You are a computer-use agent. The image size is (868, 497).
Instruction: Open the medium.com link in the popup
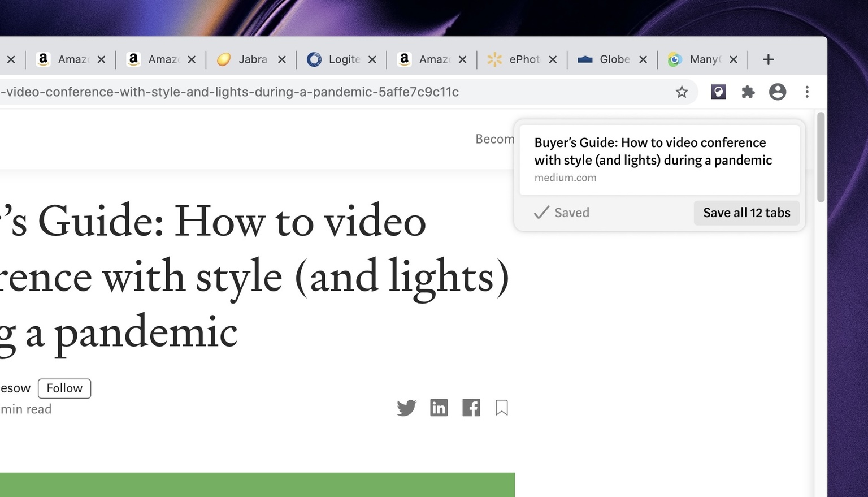tap(565, 178)
